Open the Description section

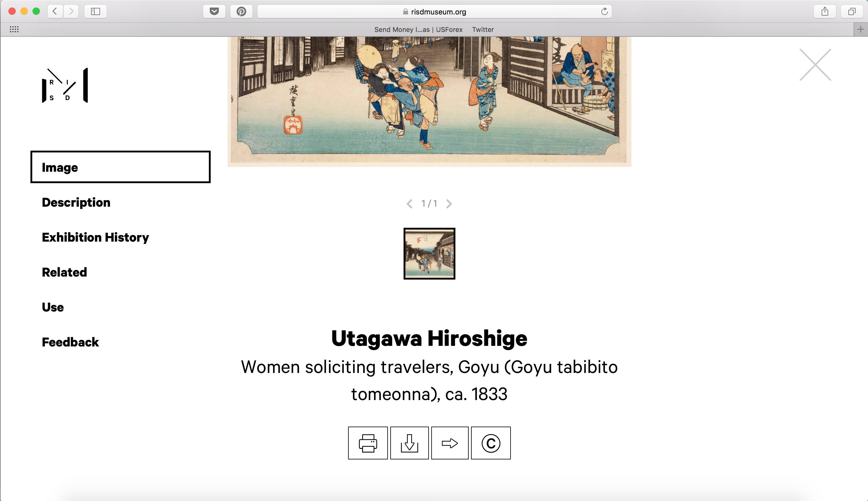76,202
